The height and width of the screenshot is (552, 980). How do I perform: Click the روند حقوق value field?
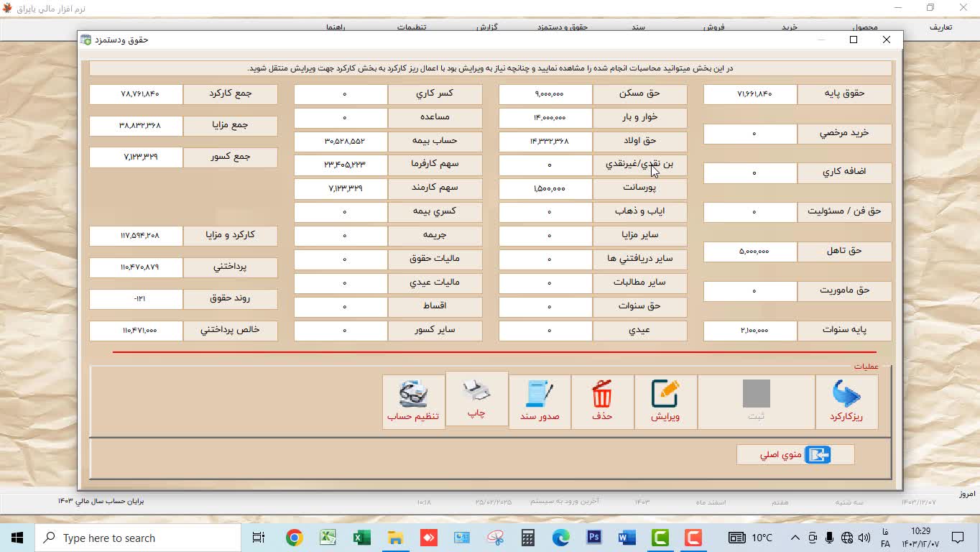coord(136,299)
